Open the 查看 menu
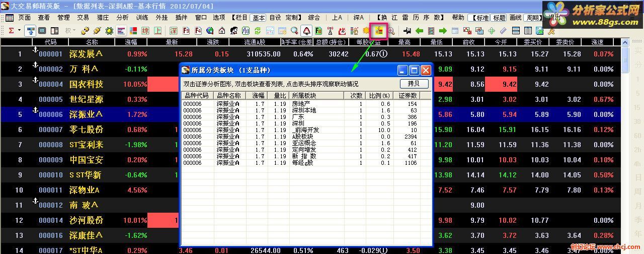Image resolution: width=644 pixels, height=254 pixels. click(x=44, y=17)
